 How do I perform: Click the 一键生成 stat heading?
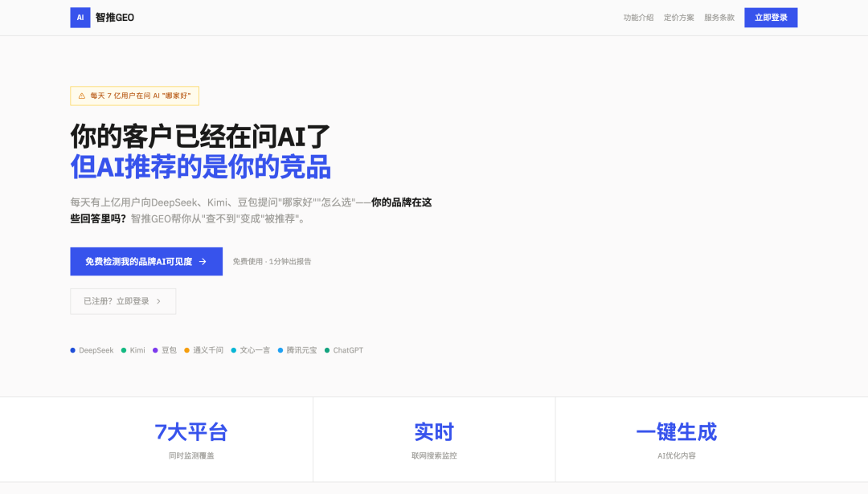pyautogui.click(x=677, y=432)
